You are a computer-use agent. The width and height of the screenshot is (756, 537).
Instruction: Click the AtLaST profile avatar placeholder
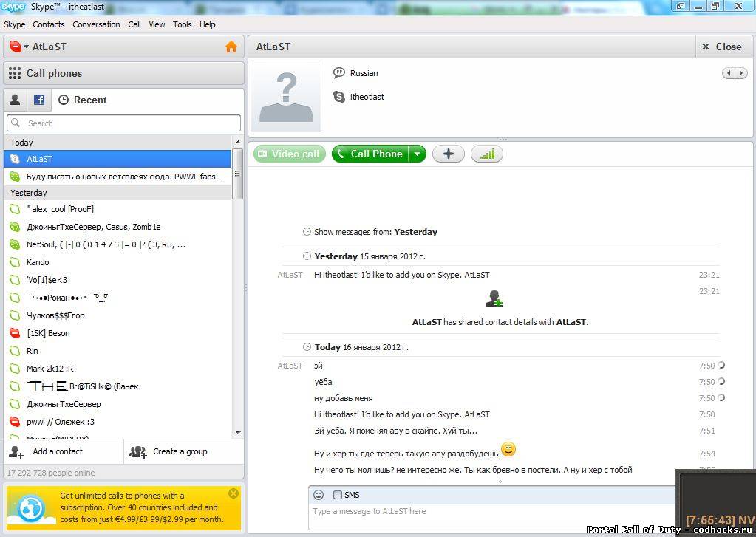coord(286,96)
